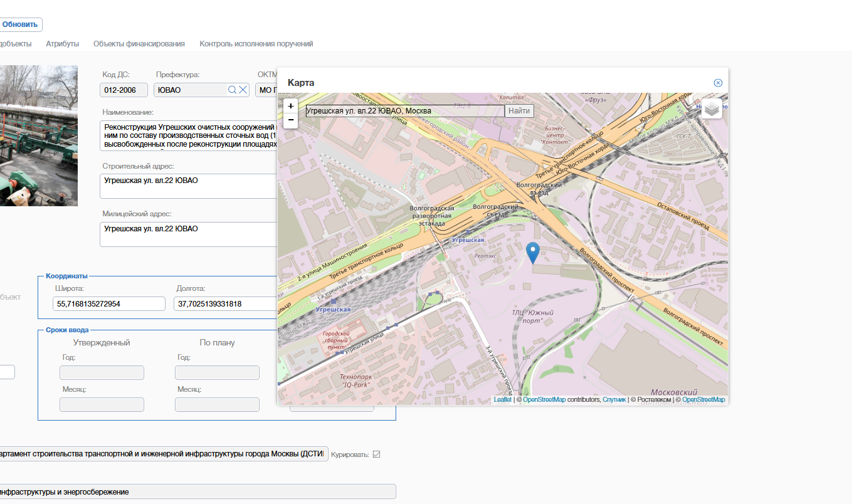852x504 pixels.
Task: Zoom out the map with minus button
Action: pos(290,120)
